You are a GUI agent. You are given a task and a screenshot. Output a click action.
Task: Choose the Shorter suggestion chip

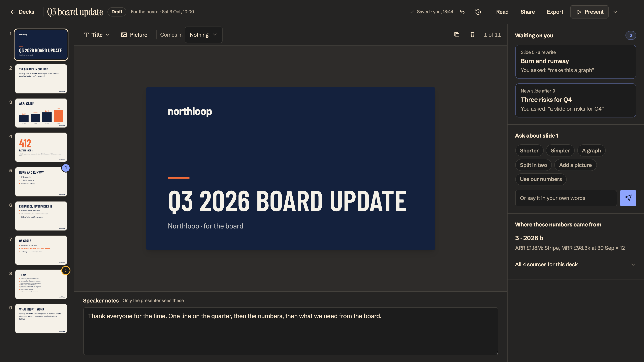click(x=529, y=150)
